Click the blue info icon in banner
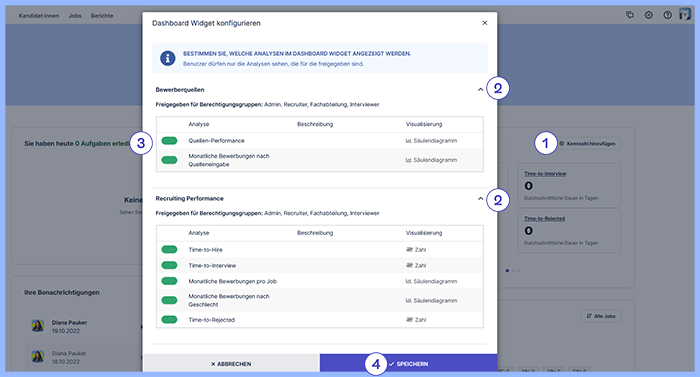 [167, 58]
